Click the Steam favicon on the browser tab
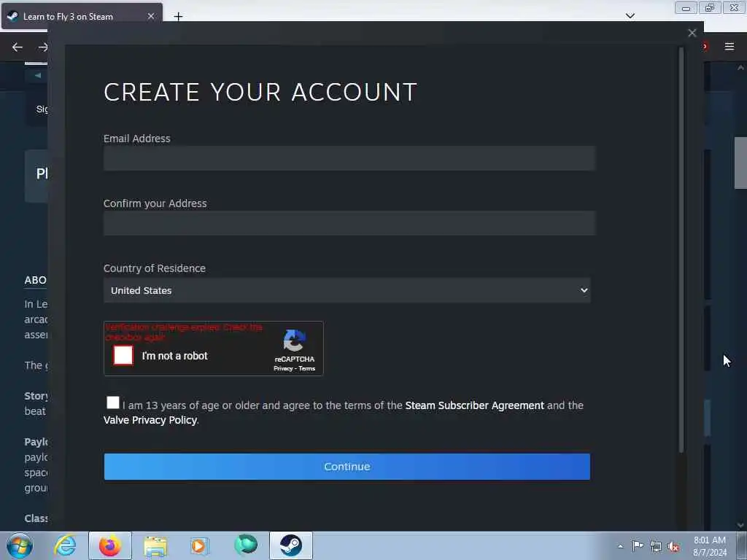 coord(12,16)
